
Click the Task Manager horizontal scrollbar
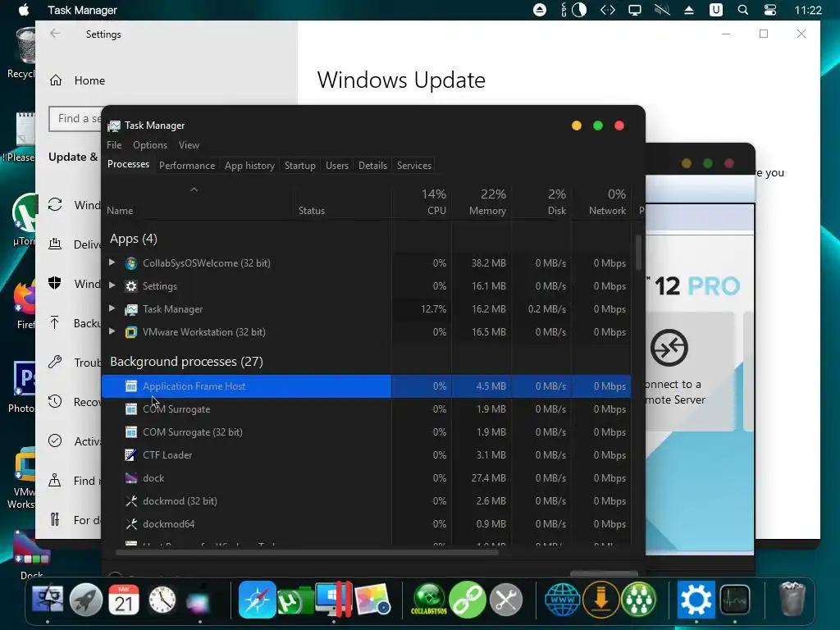307,552
